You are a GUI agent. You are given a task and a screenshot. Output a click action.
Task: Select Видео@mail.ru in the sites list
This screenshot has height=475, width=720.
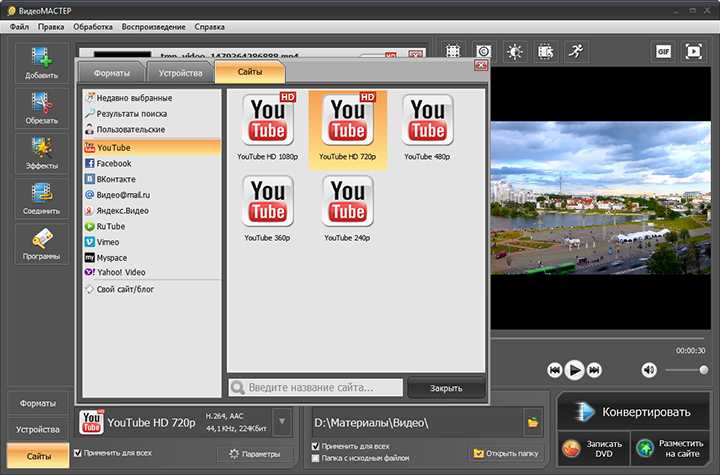pos(152,195)
